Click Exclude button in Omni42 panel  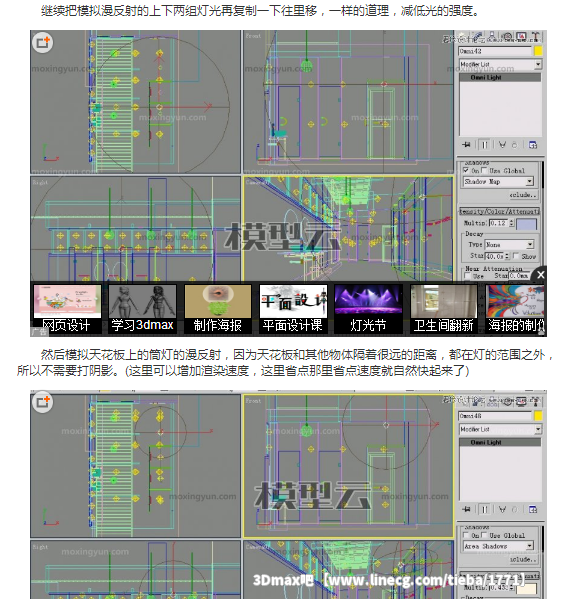[x=523, y=195]
